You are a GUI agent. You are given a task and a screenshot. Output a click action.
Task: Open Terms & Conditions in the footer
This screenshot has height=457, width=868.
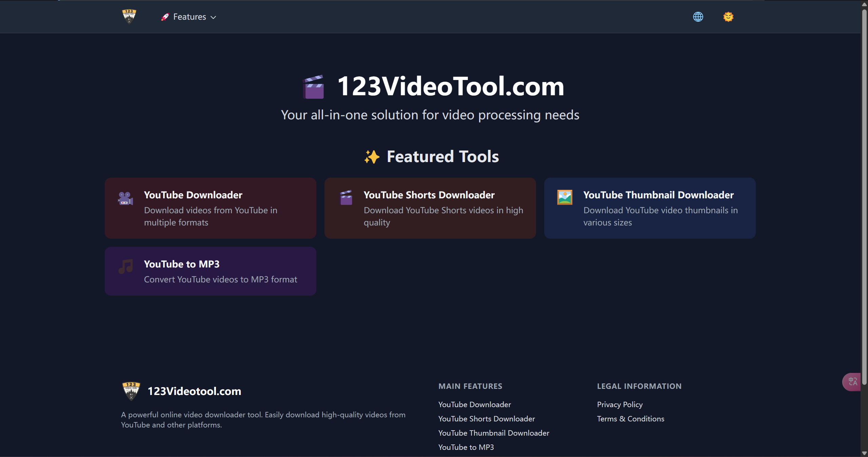(630, 419)
